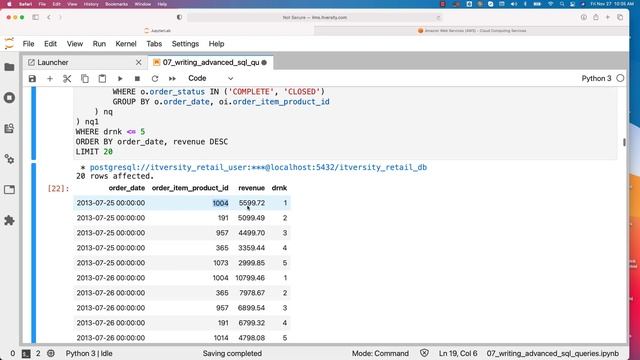Open the JupyterLab File menu
The width and height of the screenshot is (640, 360).
(x=29, y=44)
